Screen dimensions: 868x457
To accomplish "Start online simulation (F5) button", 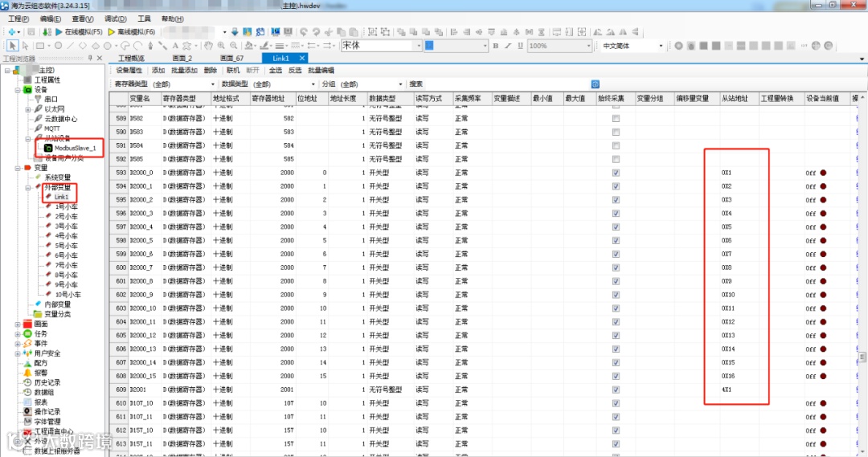I will (79, 32).
